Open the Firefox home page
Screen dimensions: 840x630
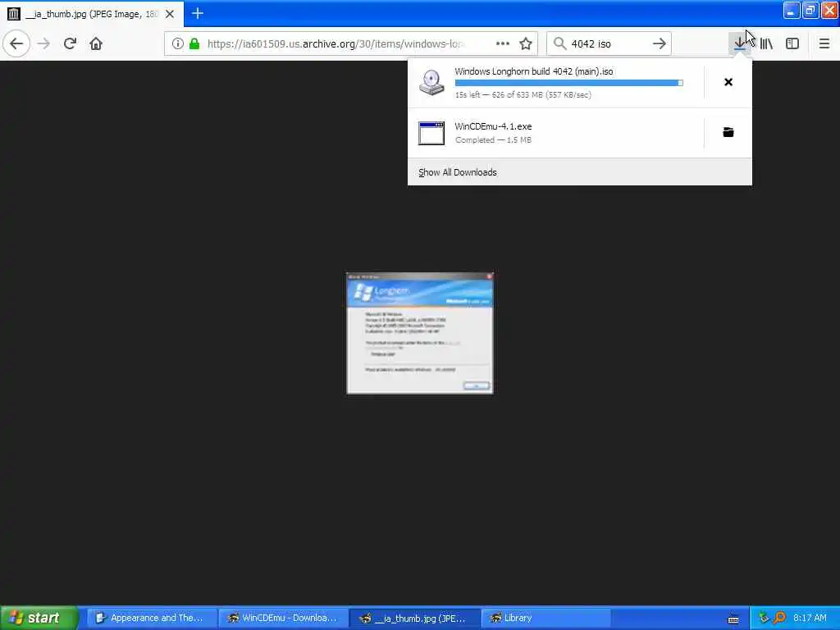tap(96, 43)
